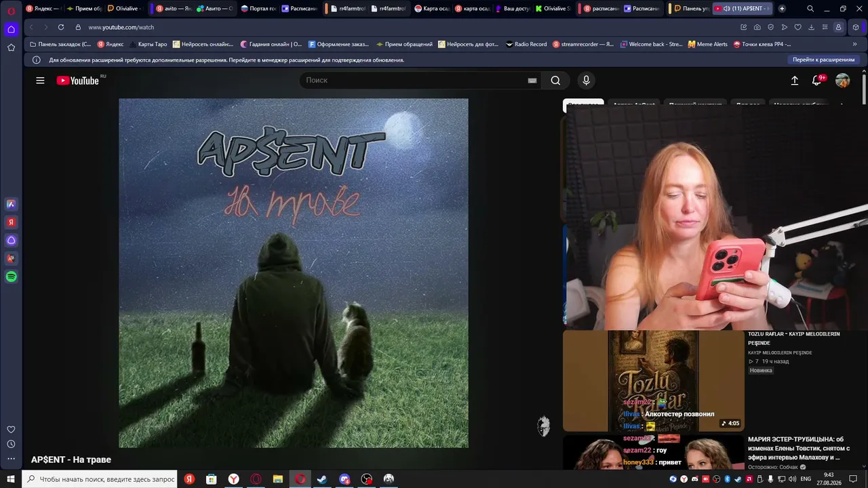Open a new browser tab

782,9
